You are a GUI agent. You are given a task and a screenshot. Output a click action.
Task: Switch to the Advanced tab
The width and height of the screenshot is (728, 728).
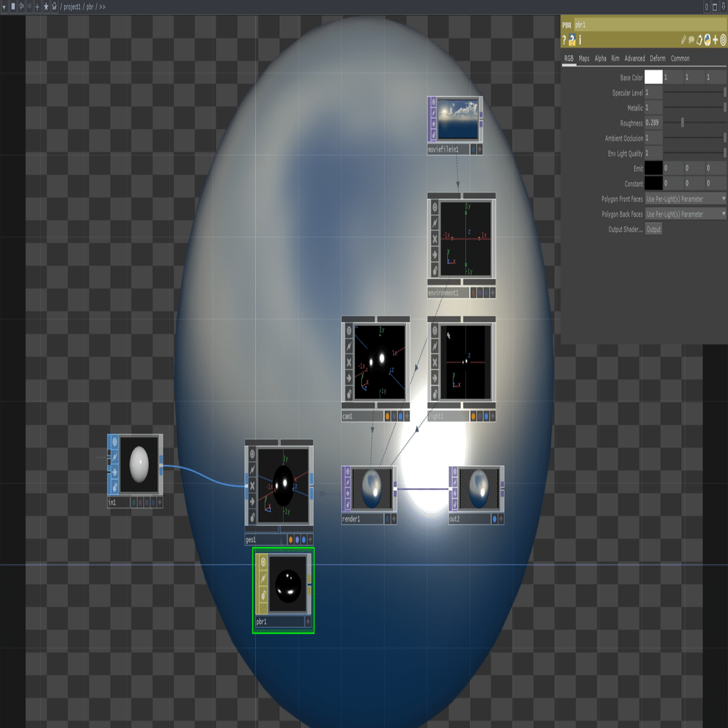point(635,59)
